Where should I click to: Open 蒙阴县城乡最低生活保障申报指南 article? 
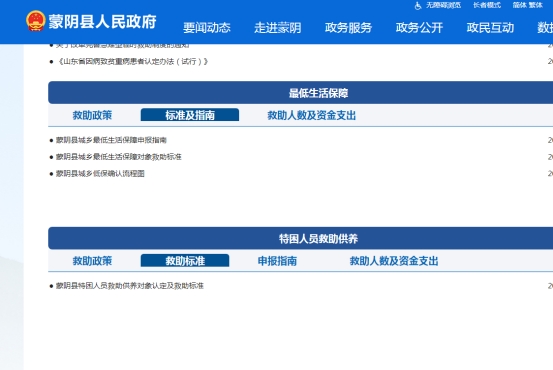click(111, 140)
